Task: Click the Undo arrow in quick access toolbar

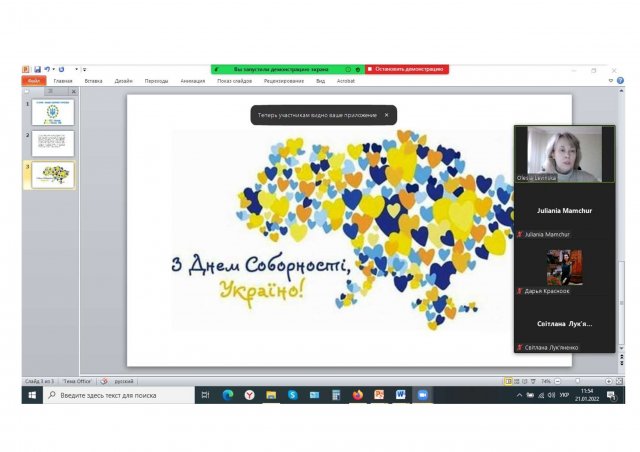Action: (x=50, y=69)
